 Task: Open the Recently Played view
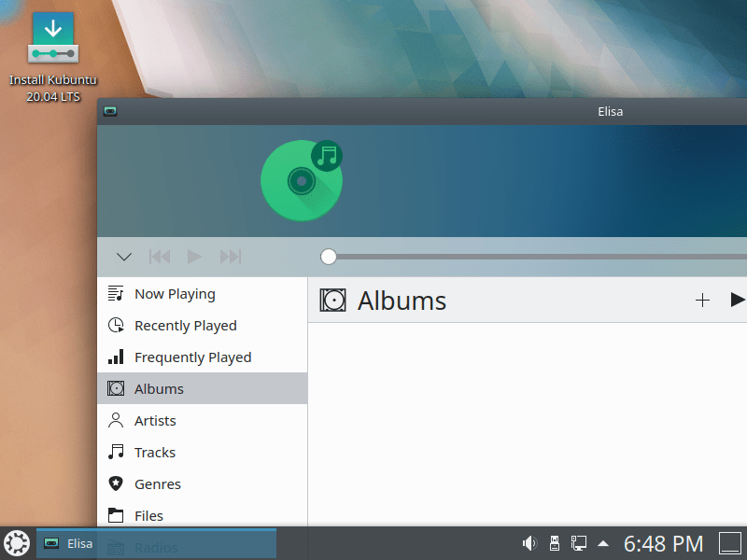pos(202,326)
